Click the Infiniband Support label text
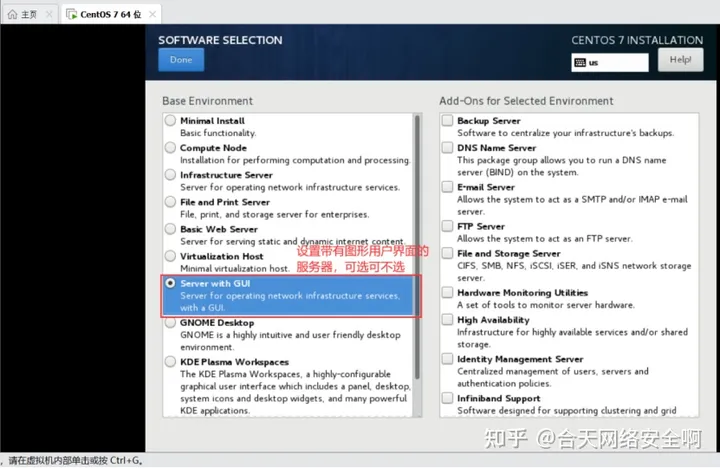The height and width of the screenshot is (468, 720). point(498,399)
